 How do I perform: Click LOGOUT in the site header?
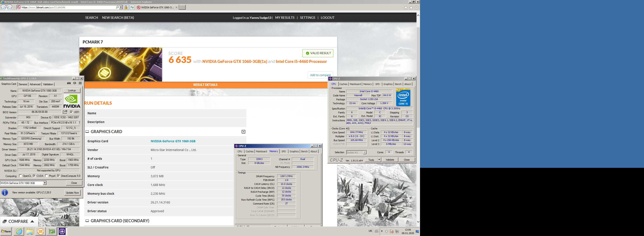point(327,17)
